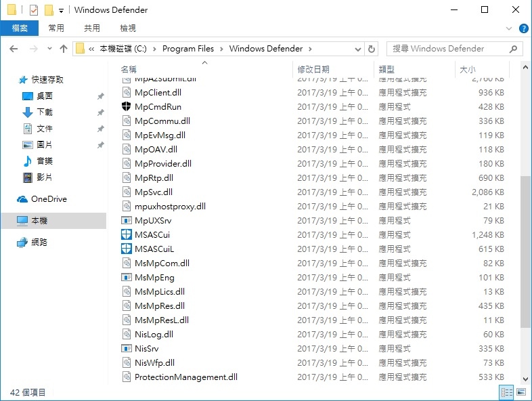Click the Properties quick access toolbar icon
The height and width of the screenshot is (401, 532).
(34, 10)
